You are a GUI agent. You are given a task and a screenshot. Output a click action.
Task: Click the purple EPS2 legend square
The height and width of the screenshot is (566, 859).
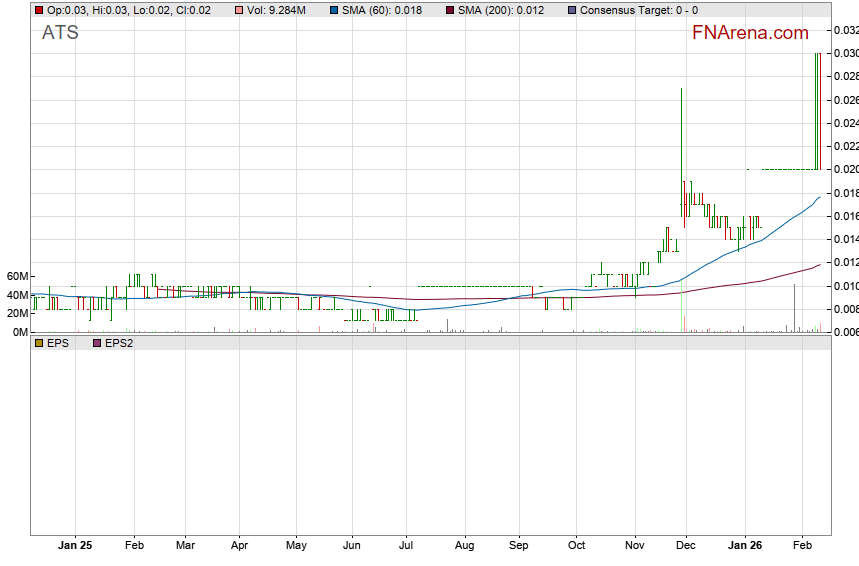(97, 343)
